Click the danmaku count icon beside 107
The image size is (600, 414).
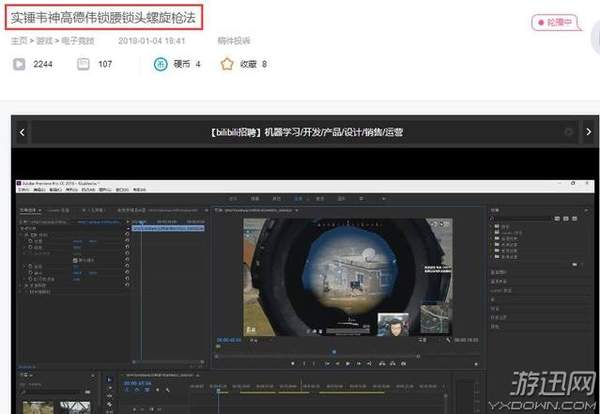(x=83, y=64)
